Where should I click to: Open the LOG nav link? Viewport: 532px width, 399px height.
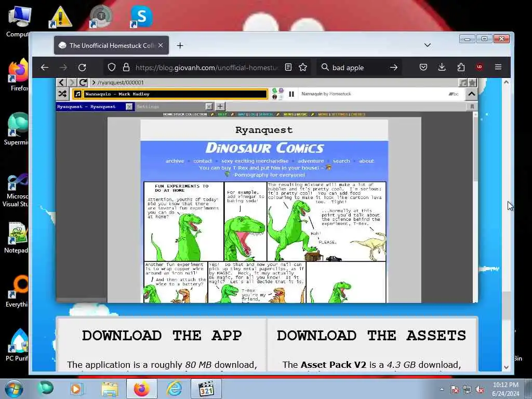point(252,114)
